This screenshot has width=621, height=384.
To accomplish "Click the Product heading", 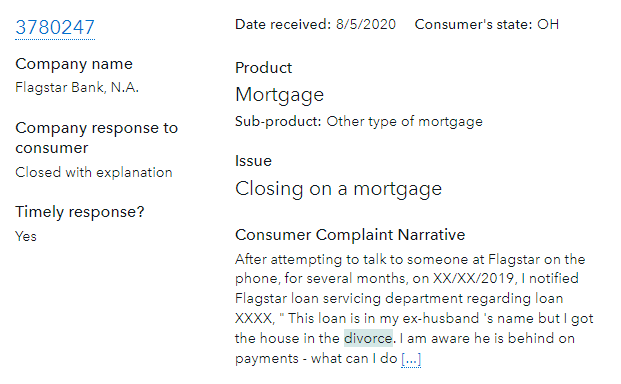I will click(x=263, y=68).
